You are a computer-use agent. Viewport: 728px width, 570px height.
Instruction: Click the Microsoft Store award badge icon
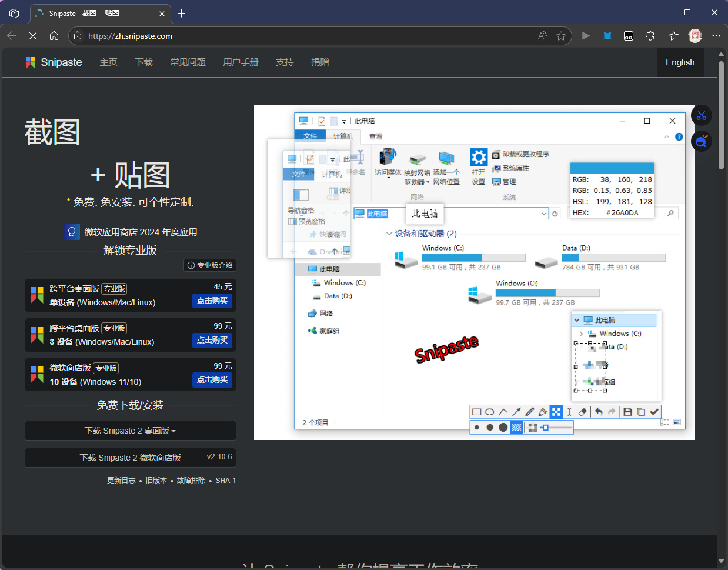(72, 232)
